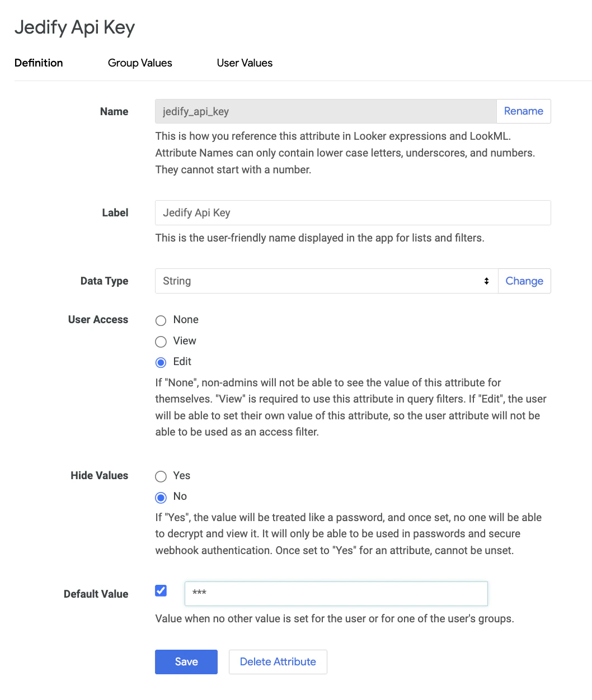
Task: Click the jedify_api_key name field
Action: point(325,111)
